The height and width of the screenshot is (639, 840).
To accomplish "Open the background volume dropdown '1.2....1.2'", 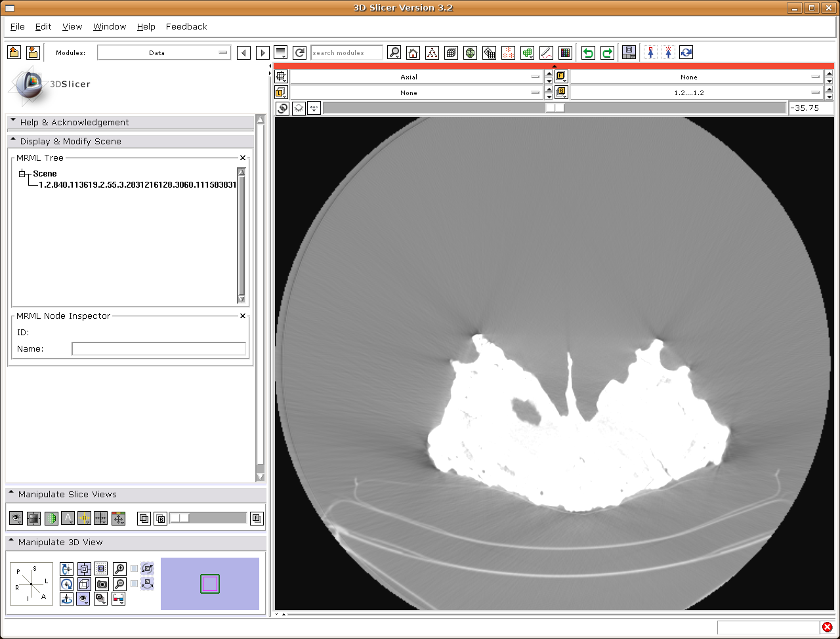I will (x=698, y=93).
